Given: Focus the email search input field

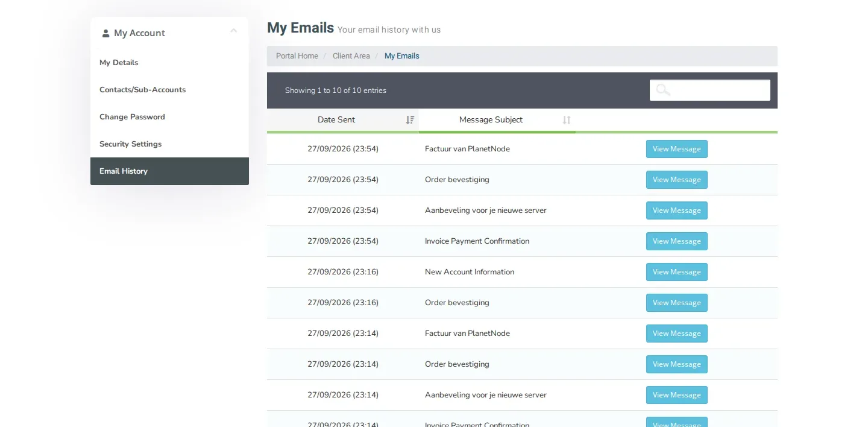Looking at the screenshot, I should coord(710,90).
